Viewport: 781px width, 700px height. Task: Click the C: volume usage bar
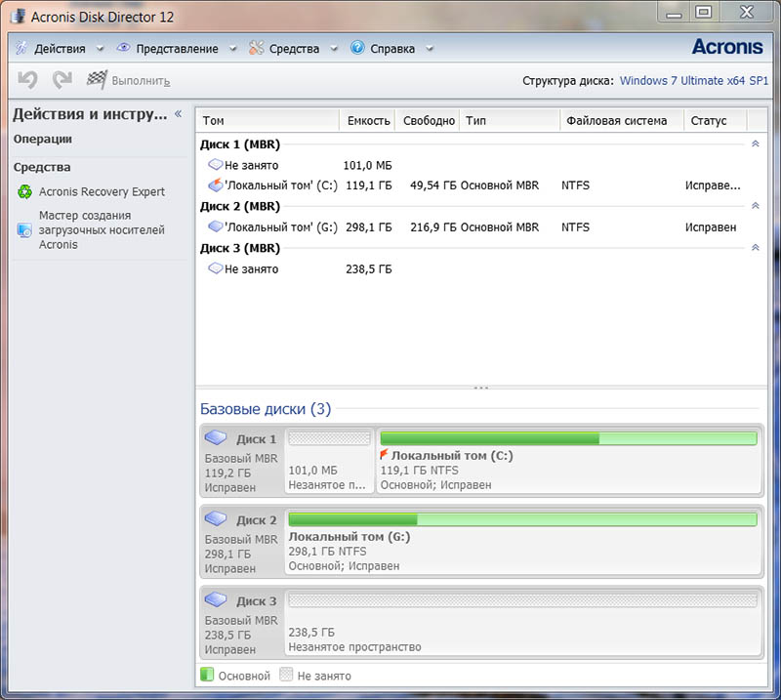pos(568,438)
